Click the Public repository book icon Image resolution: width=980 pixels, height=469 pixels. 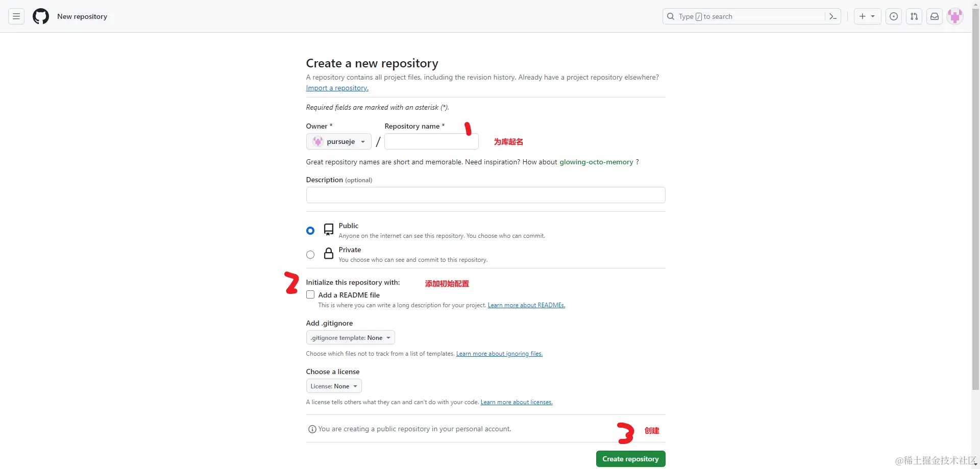pos(329,230)
